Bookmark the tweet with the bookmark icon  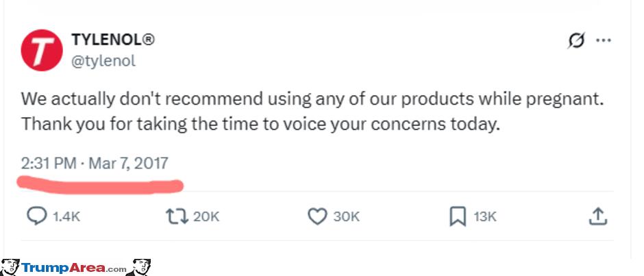click(x=457, y=216)
